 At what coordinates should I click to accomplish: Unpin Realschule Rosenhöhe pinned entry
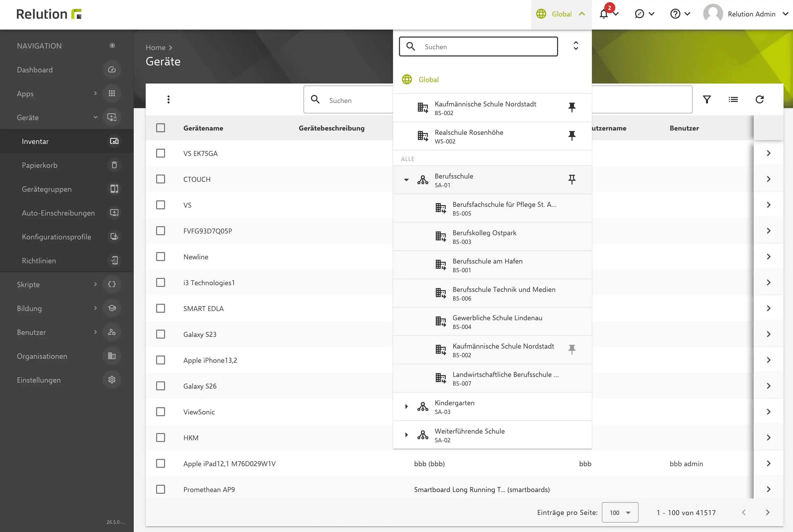[572, 136]
